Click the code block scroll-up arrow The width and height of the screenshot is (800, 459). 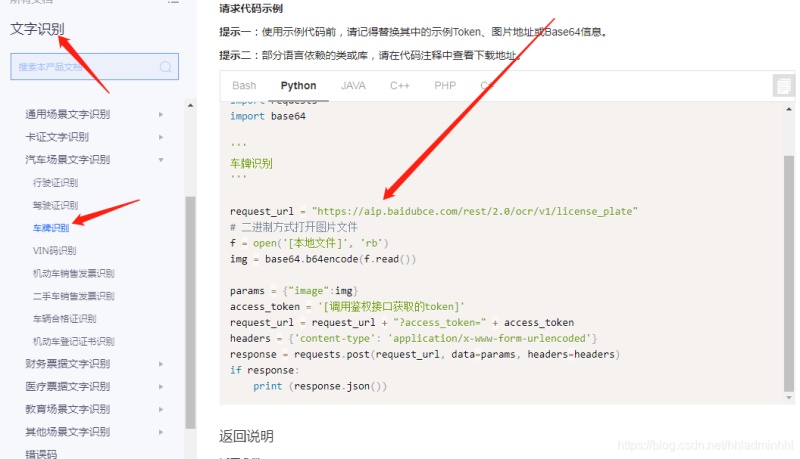[788, 107]
